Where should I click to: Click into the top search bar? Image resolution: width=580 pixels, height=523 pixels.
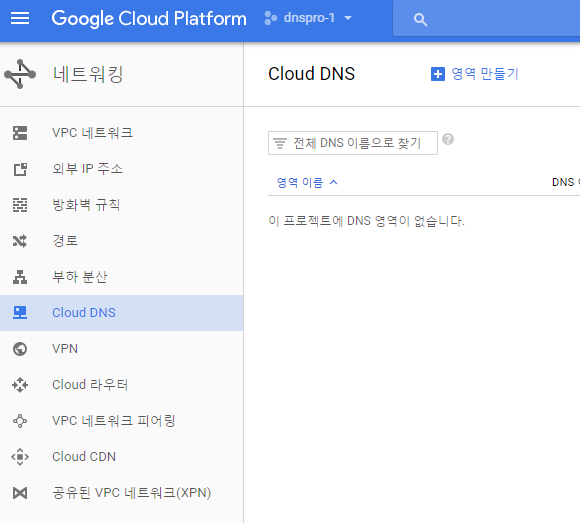click(486, 18)
